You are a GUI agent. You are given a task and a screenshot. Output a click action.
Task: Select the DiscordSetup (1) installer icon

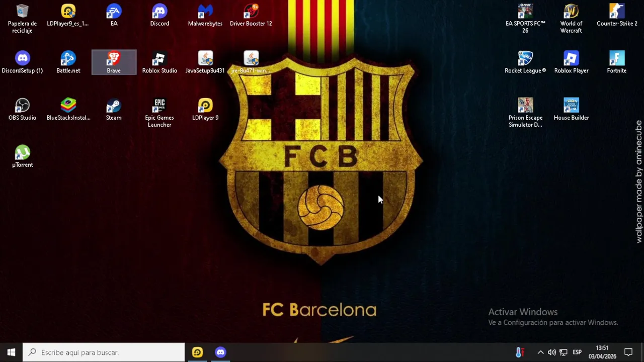(22, 62)
